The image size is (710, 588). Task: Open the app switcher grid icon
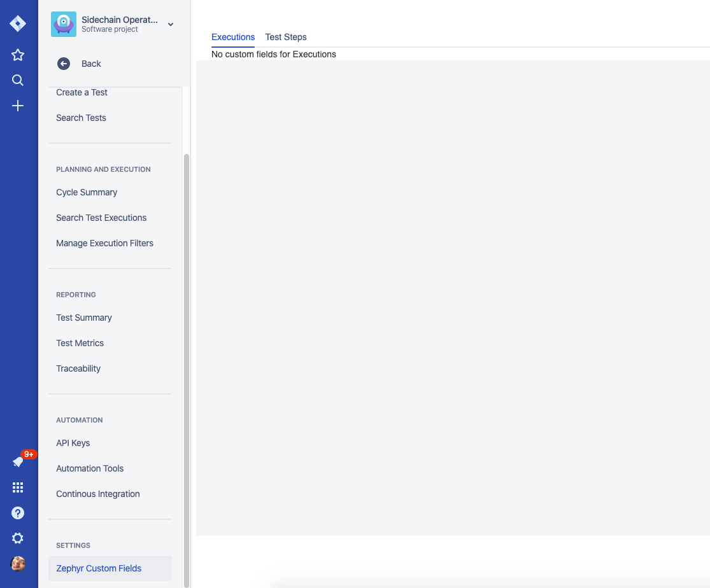pos(17,487)
